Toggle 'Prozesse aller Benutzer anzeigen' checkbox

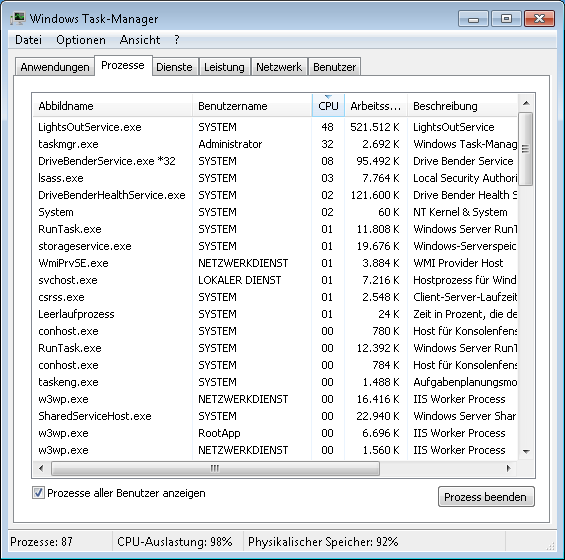pos(38,493)
